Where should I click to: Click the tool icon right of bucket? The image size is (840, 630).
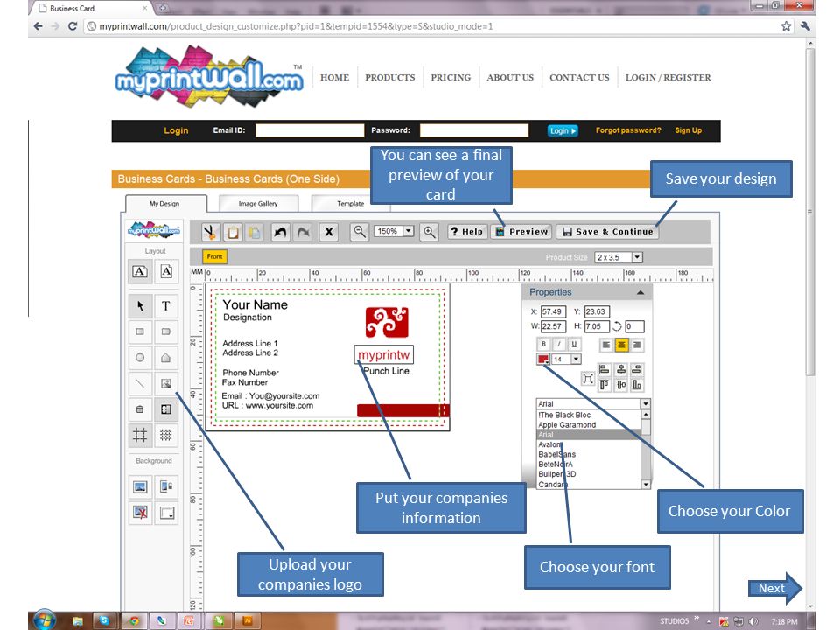pos(166,409)
